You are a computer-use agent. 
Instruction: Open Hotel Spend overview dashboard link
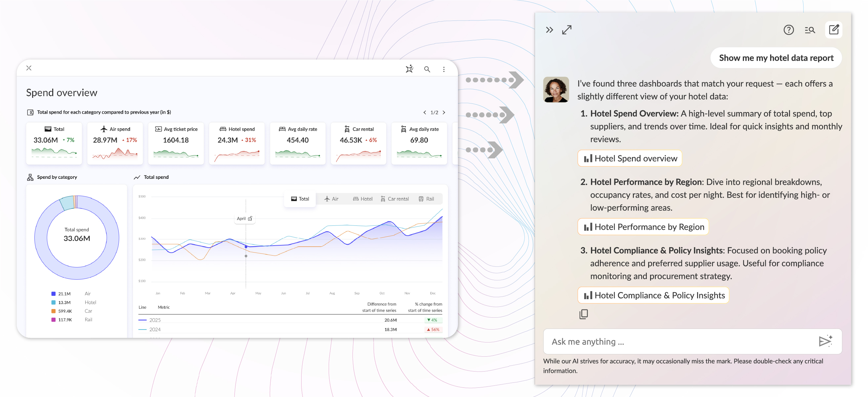(630, 158)
